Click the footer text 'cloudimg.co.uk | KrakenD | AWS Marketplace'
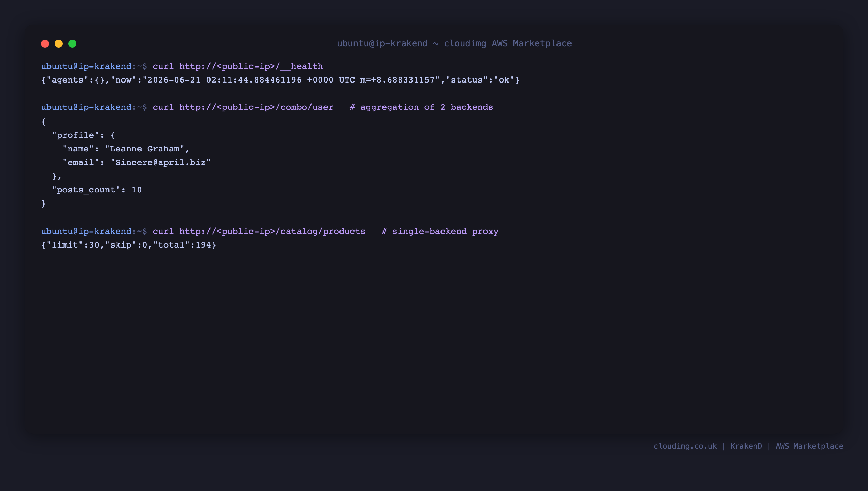Image resolution: width=868 pixels, height=491 pixels. (748, 446)
